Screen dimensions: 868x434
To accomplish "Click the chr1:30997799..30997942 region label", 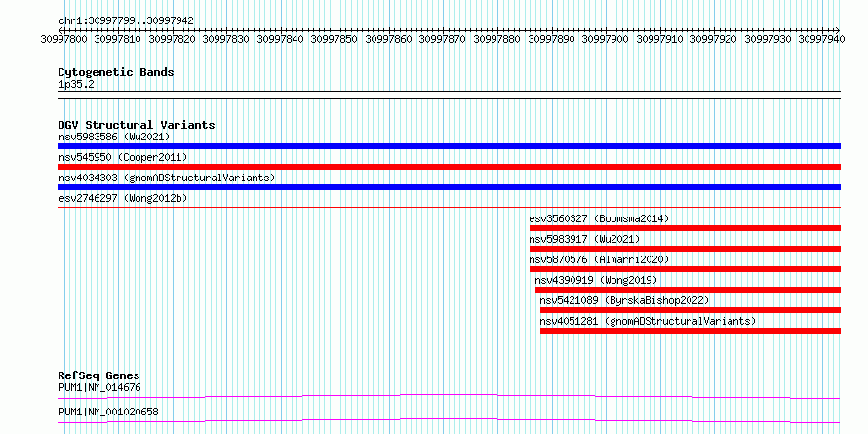I will pyautogui.click(x=126, y=21).
